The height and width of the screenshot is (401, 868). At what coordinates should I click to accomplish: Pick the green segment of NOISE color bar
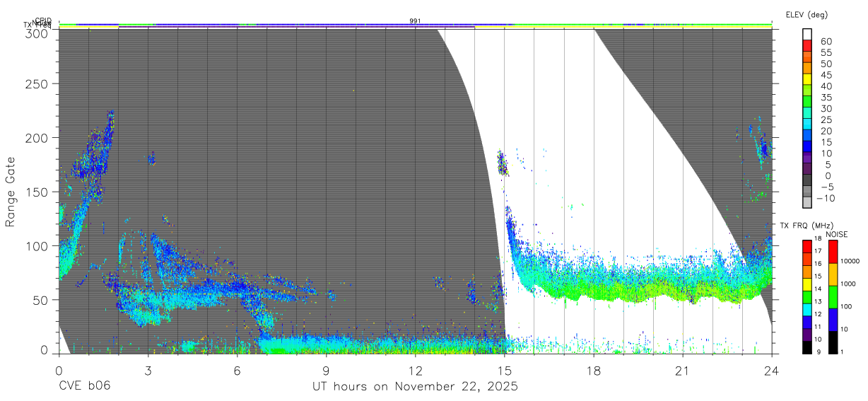(x=832, y=297)
